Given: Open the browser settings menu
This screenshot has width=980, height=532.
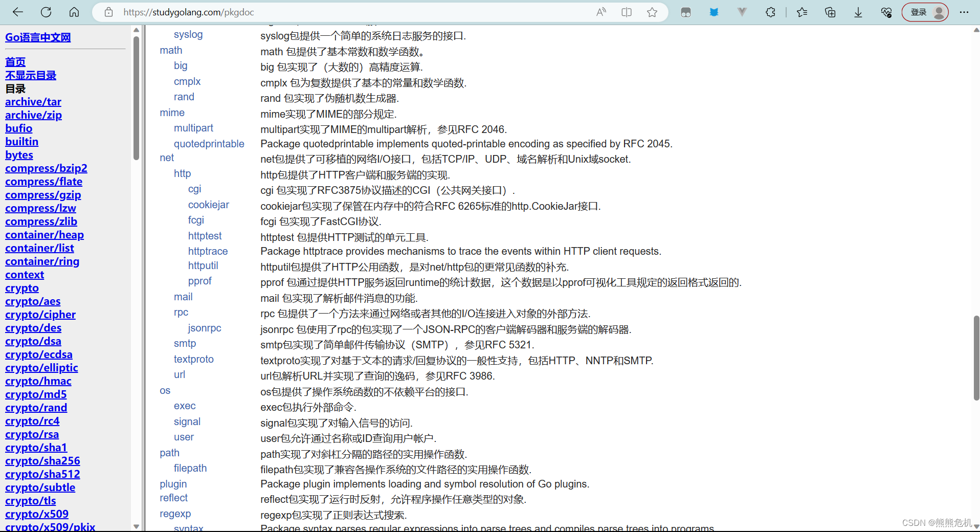Looking at the screenshot, I should point(964,12).
